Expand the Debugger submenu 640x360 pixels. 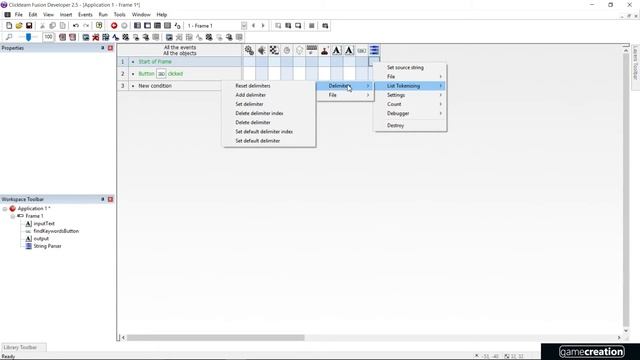410,113
